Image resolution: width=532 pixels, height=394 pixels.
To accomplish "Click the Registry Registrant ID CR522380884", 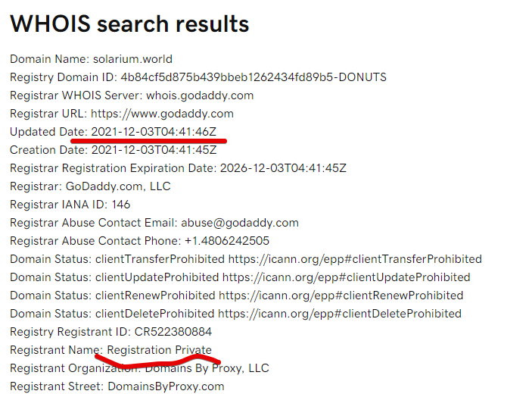I will pos(173,332).
